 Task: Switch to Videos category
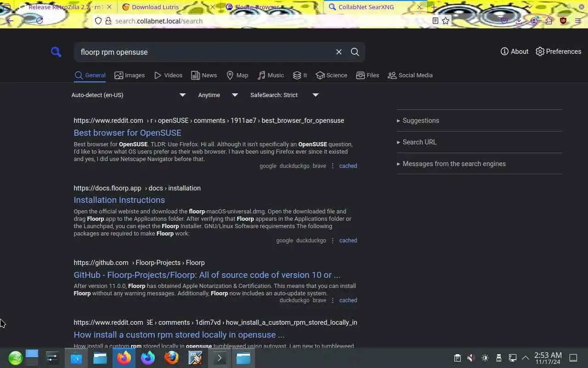pos(168,75)
